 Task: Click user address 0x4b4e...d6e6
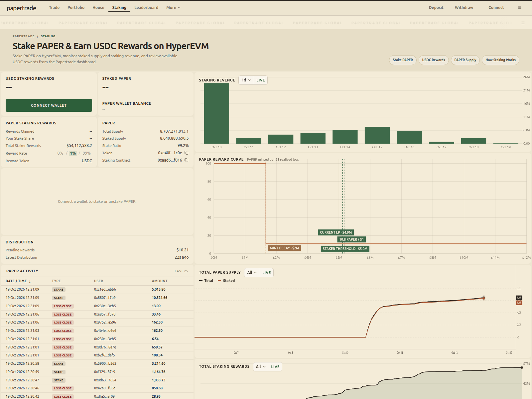coord(105,331)
